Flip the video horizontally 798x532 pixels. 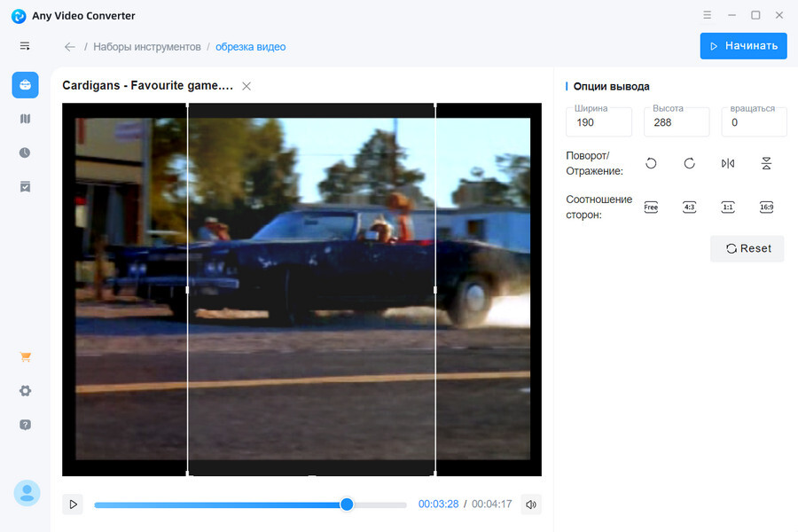click(x=728, y=163)
